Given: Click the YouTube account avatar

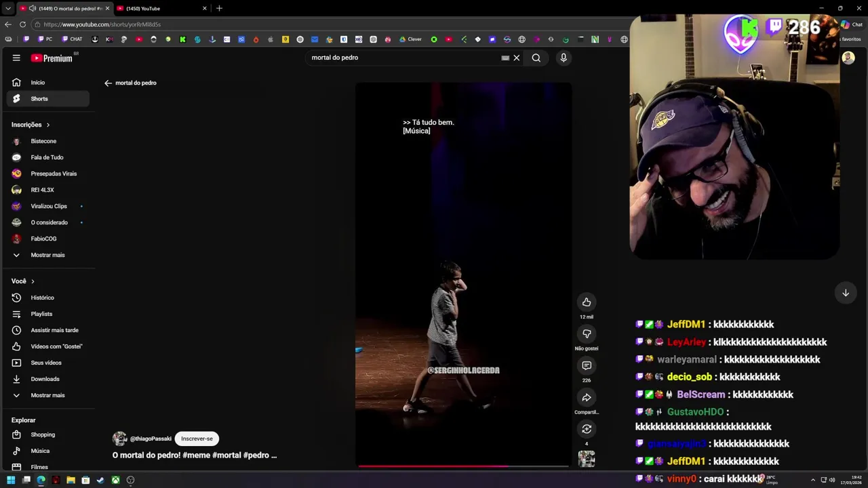Looking at the screenshot, I should point(848,58).
